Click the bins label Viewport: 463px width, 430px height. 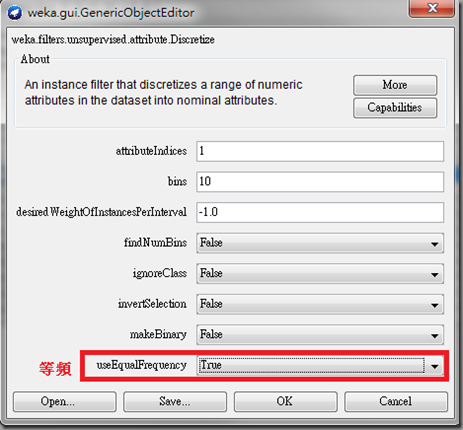click(x=177, y=182)
